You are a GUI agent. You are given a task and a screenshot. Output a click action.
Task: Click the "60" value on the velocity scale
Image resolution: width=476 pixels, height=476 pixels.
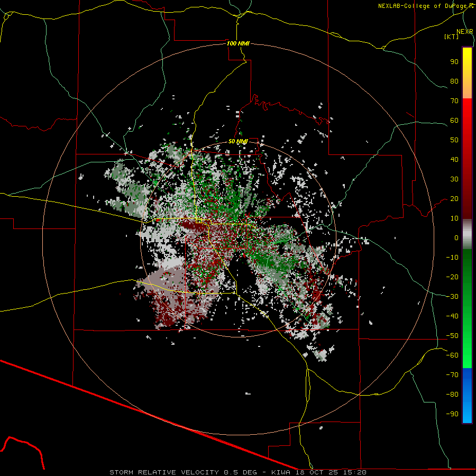tap(454, 121)
